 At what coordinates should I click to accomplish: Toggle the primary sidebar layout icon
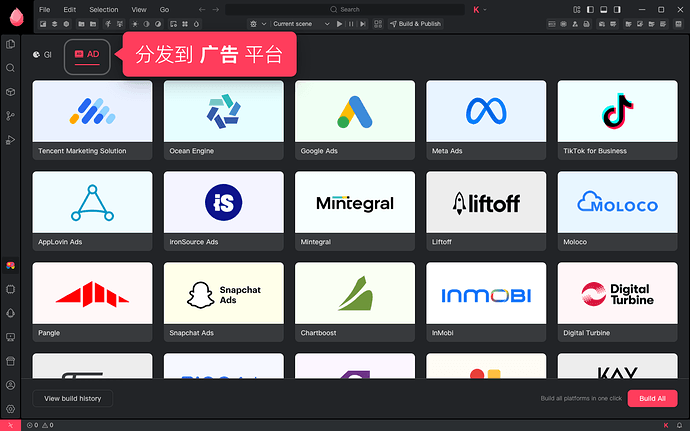(591, 10)
